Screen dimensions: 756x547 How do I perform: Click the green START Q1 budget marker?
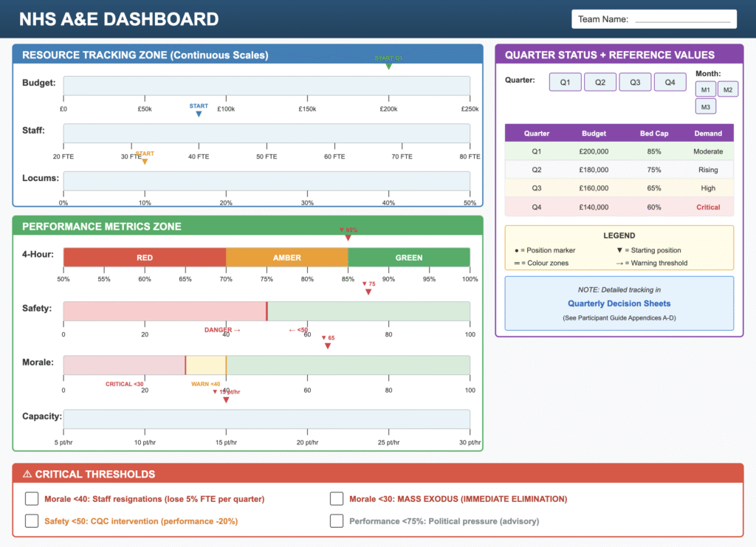(388, 65)
